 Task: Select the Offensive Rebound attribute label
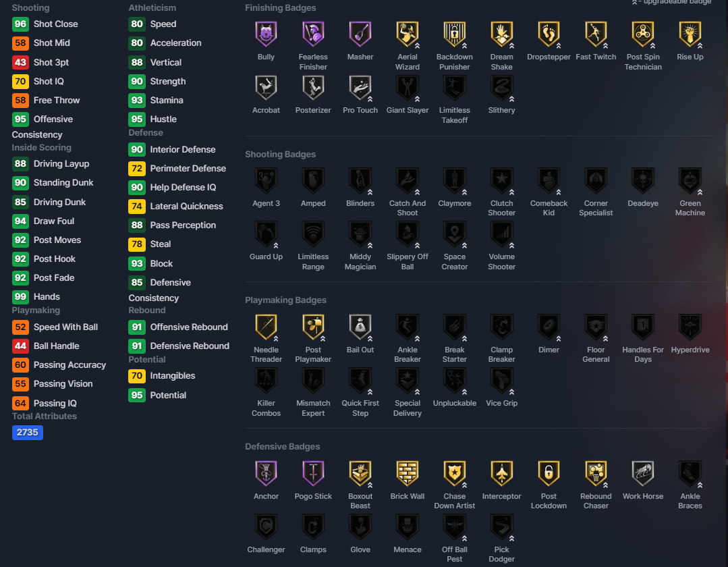pos(189,327)
